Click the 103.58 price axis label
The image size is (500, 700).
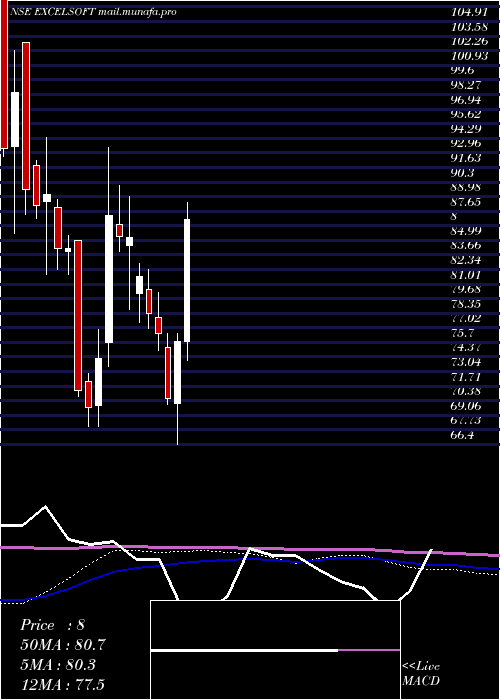click(469, 27)
